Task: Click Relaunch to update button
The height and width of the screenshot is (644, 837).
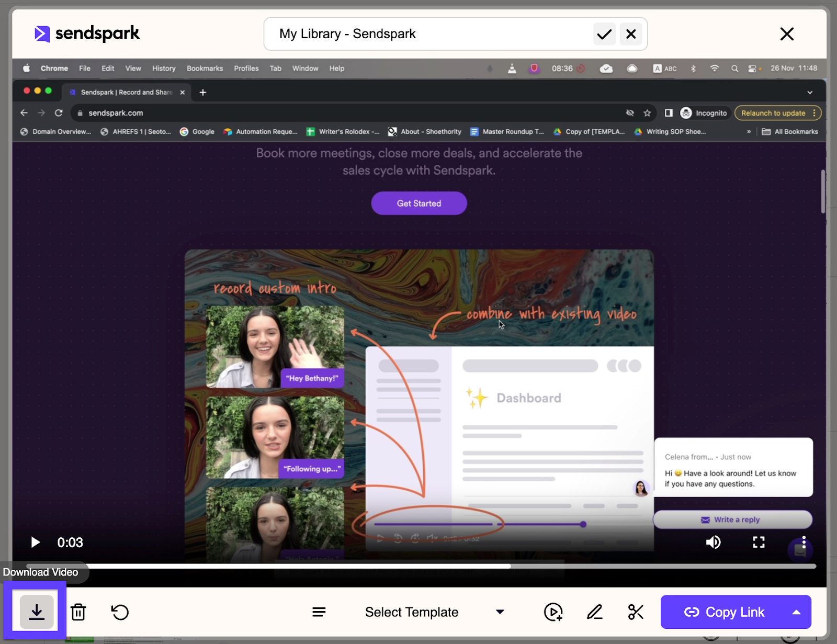Action: (x=778, y=113)
